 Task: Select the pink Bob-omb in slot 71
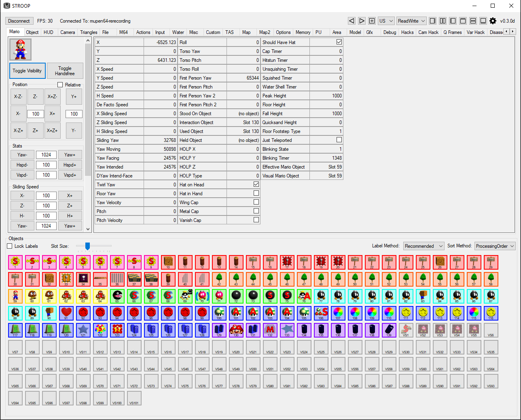pyautogui.click(x=219, y=296)
